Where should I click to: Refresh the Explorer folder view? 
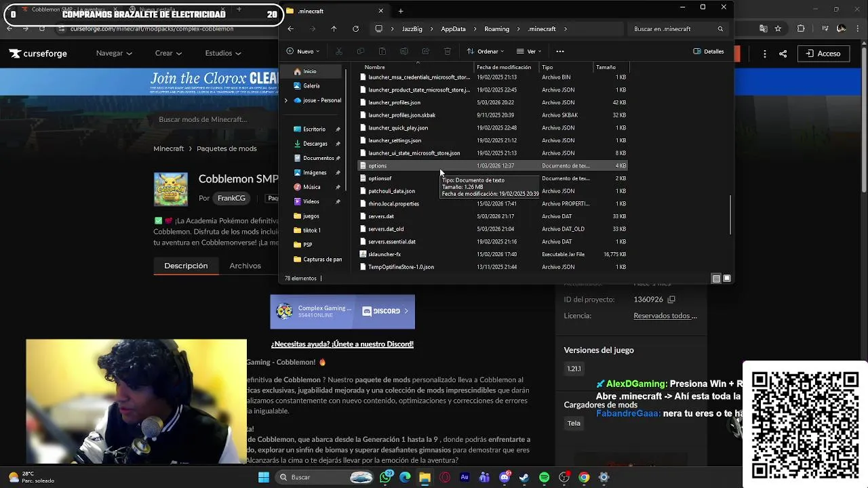[x=355, y=29]
